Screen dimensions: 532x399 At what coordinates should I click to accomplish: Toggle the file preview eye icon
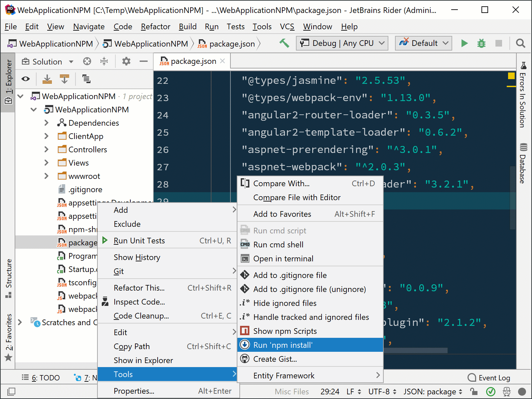[x=26, y=79]
